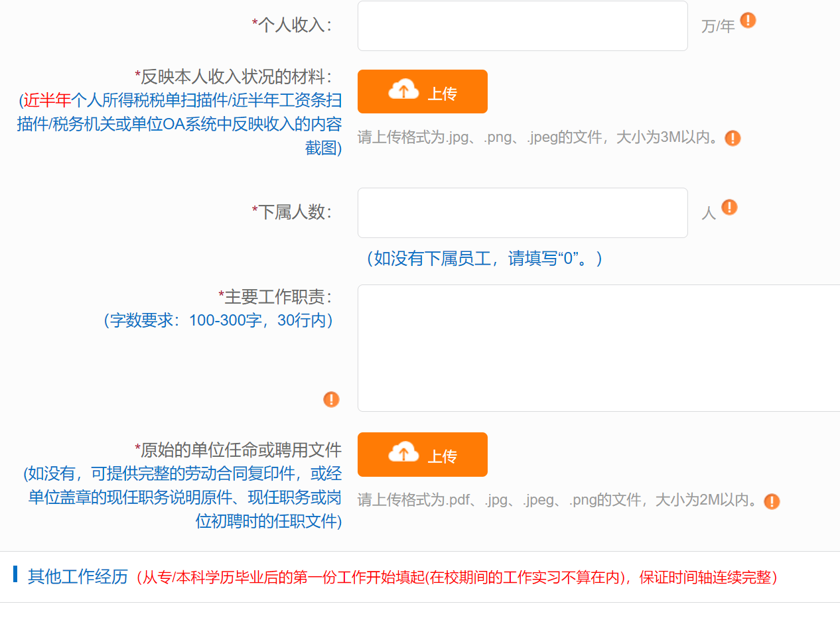Click info icon after the 3M size hint
Image resolution: width=840 pixels, height=618 pixels.
[x=733, y=139]
